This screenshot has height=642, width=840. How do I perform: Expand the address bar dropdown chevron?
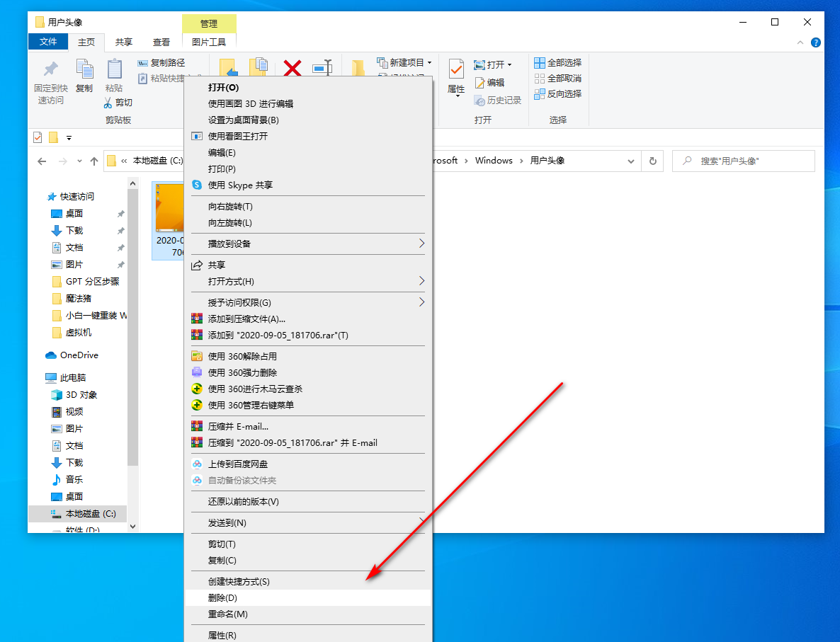(x=630, y=161)
